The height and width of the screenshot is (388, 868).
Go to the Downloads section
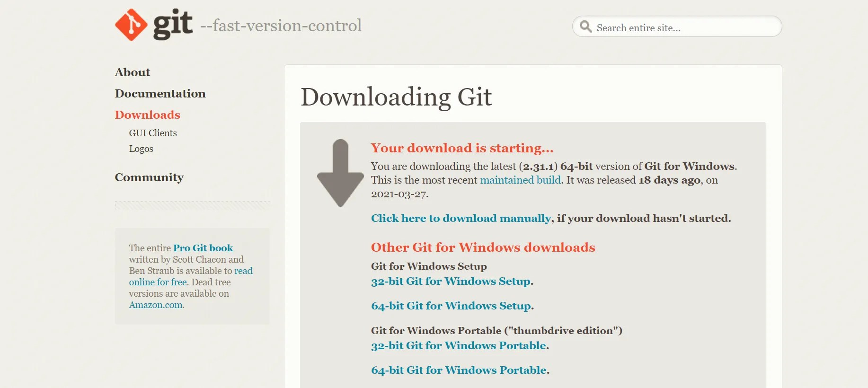[x=148, y=115]
